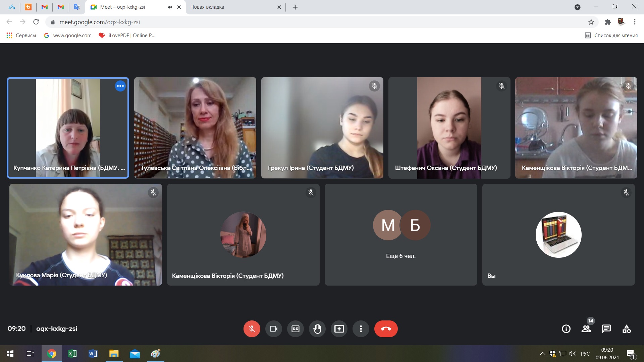Open the second pinned Gmail tab

pos(61,7)
